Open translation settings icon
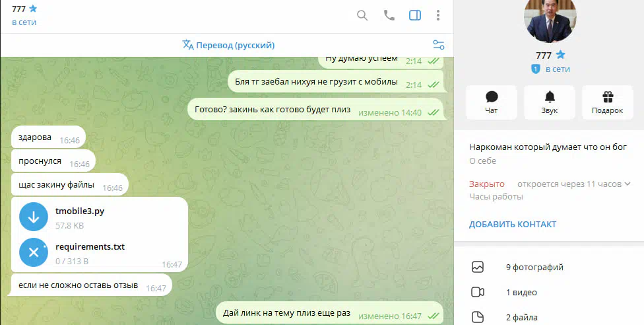The image size is (644, 325). (439, 45)
